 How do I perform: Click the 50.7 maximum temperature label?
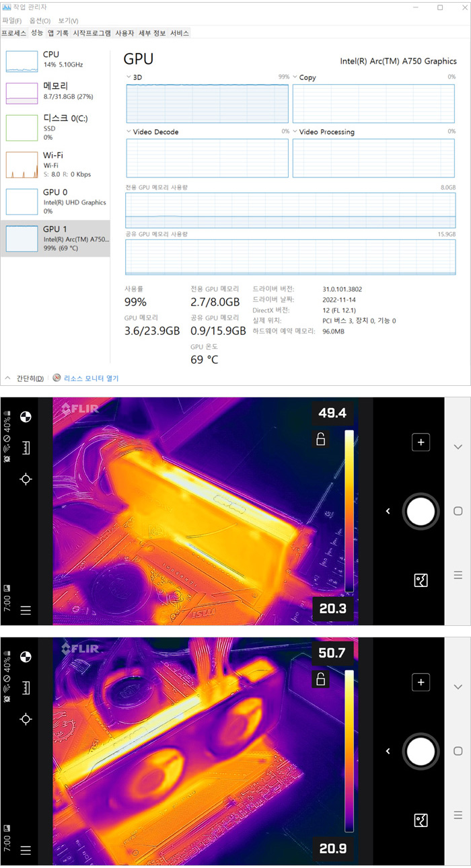[333, 653]
